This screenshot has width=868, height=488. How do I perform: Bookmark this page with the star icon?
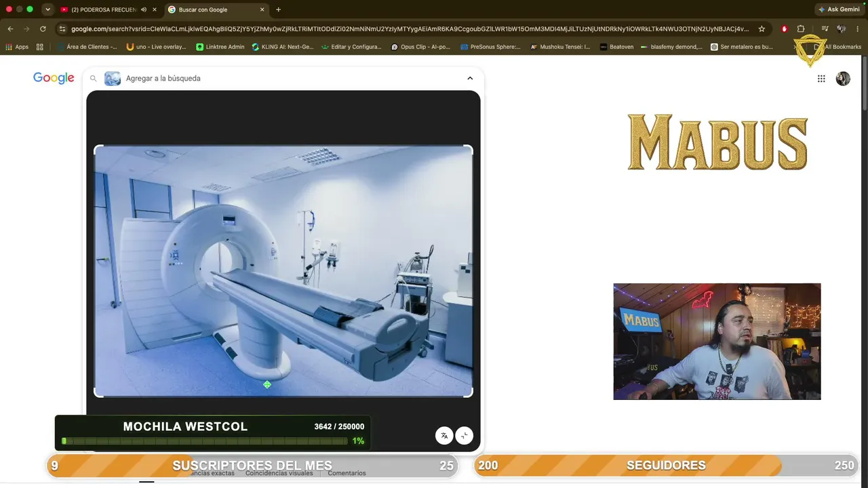pyautogui.click(x=762, y=29)
